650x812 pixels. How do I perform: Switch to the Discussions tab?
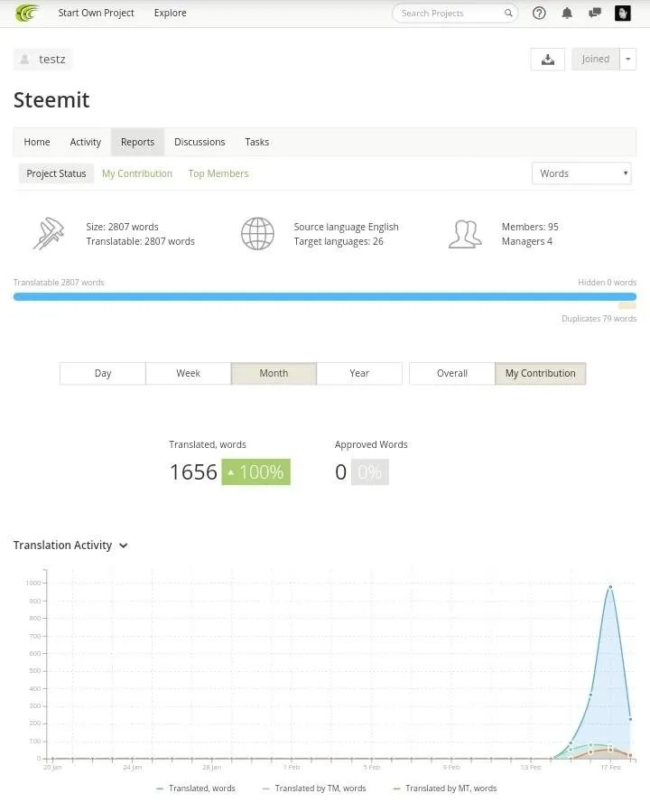pyautogui.click(x=200, y=142)
